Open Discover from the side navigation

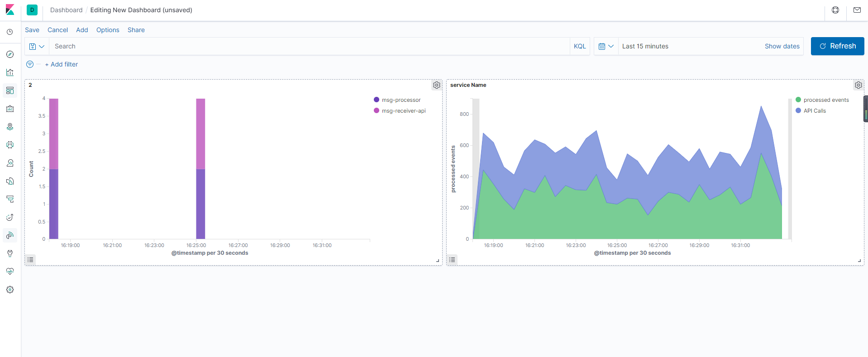[10, 54]
